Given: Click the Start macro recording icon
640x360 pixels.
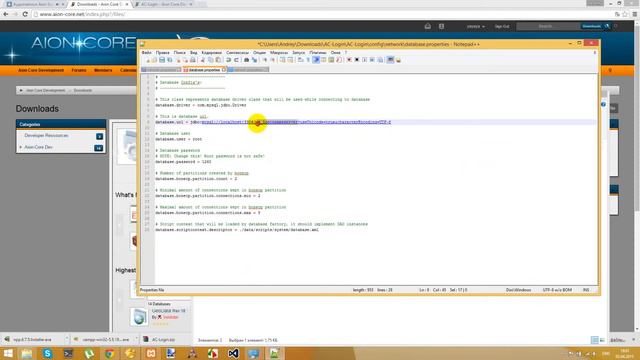Looking at the screenshot, I should point(349,60).
